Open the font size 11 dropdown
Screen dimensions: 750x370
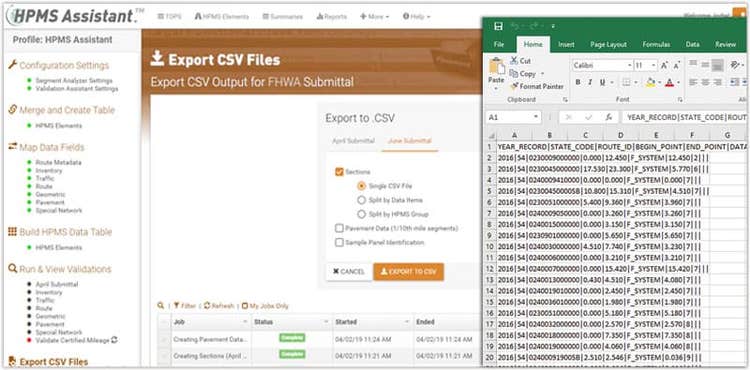coord(654,65)
